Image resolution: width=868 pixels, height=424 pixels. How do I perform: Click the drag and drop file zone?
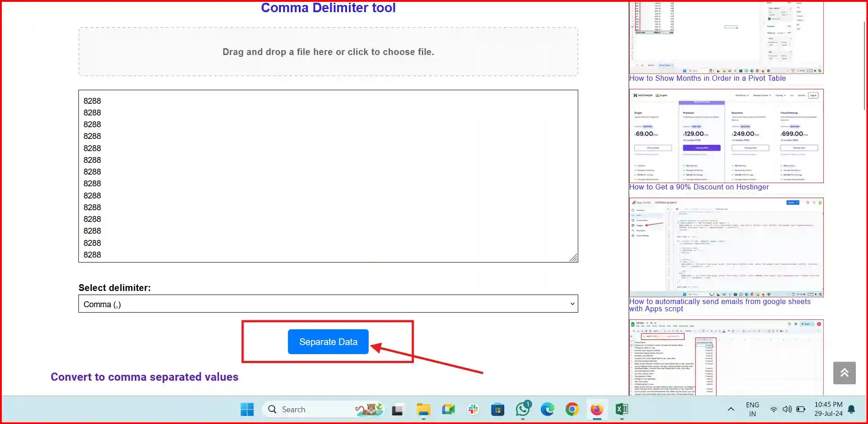[x=328, y=52]
